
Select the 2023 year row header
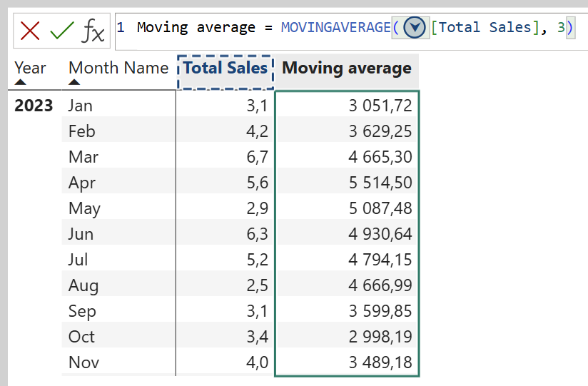click(34, 106)
